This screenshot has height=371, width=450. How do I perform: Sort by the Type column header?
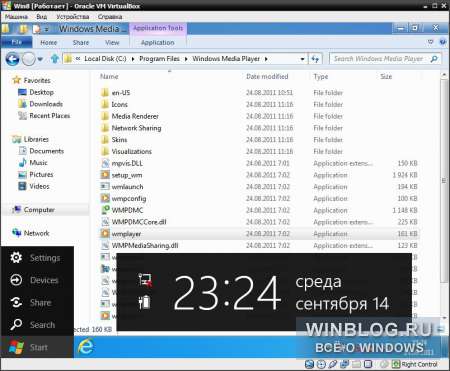pos(321,76)
